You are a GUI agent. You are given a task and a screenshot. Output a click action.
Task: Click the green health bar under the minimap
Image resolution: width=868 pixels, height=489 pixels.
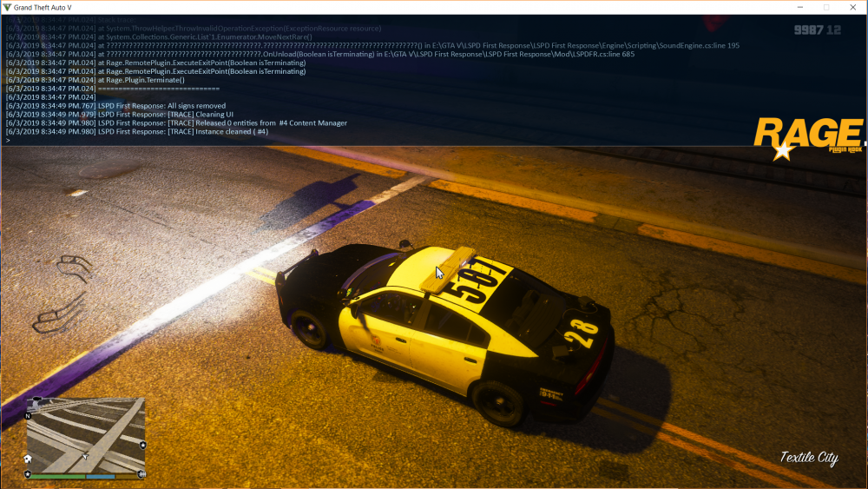tap(57, 476)
